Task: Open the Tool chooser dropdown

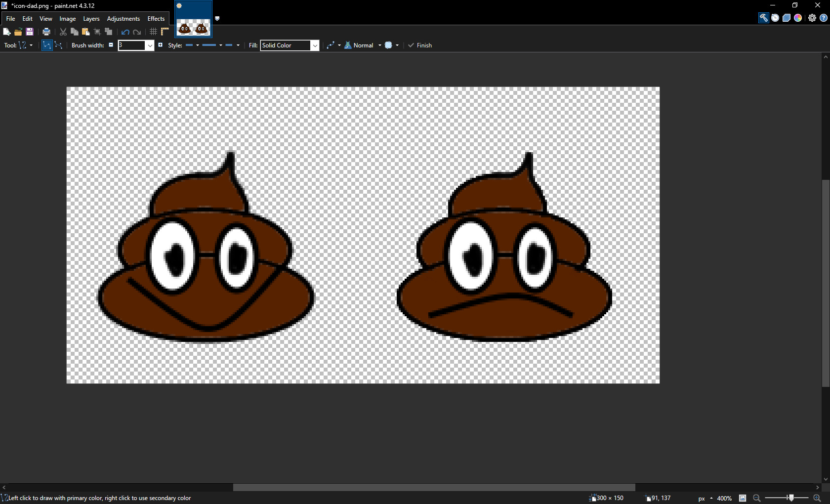Action: click(x=25, y=45)
